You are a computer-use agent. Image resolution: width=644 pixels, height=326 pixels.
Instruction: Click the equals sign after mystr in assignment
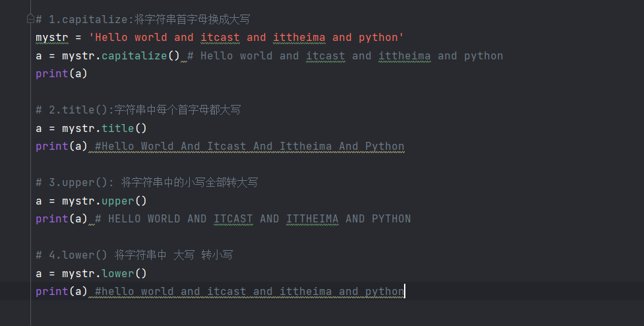(78, 38)
